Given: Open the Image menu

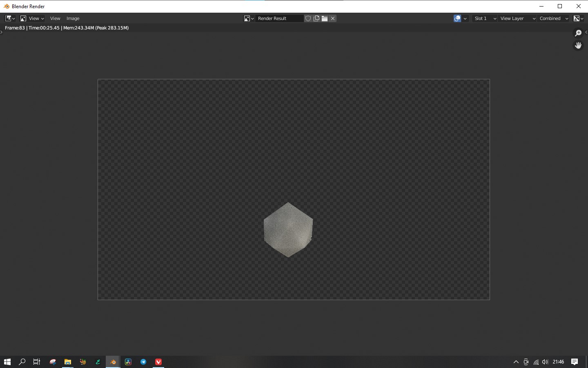Looking at the screenshot, I should [x=73, y=18].
